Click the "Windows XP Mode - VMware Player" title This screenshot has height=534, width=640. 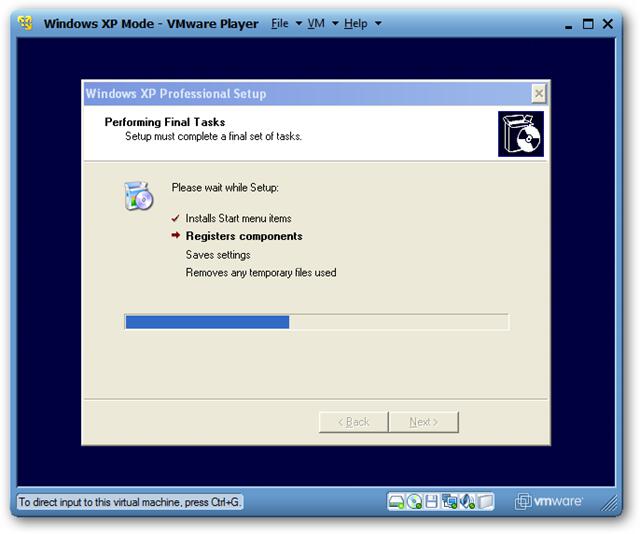coord(151,24)
